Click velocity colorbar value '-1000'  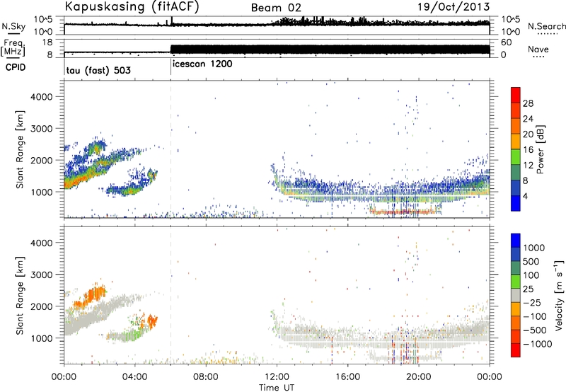click(x=538, y=344)
